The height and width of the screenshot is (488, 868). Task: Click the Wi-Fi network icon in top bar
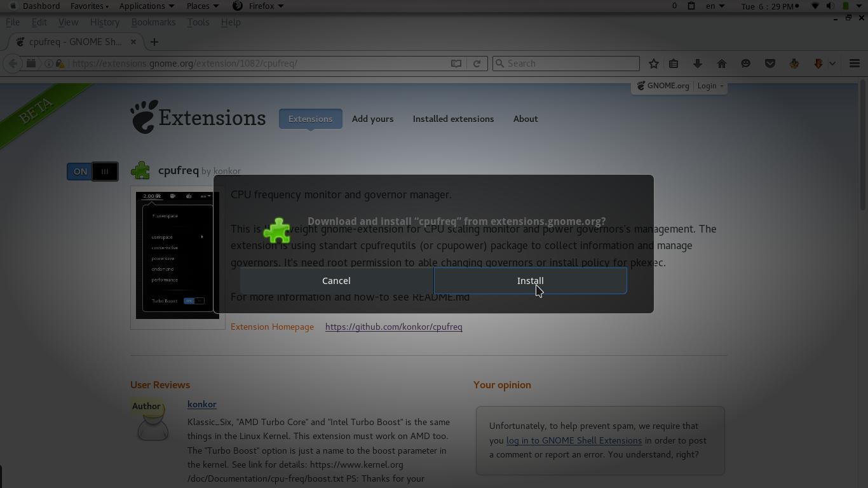[815, 6]
